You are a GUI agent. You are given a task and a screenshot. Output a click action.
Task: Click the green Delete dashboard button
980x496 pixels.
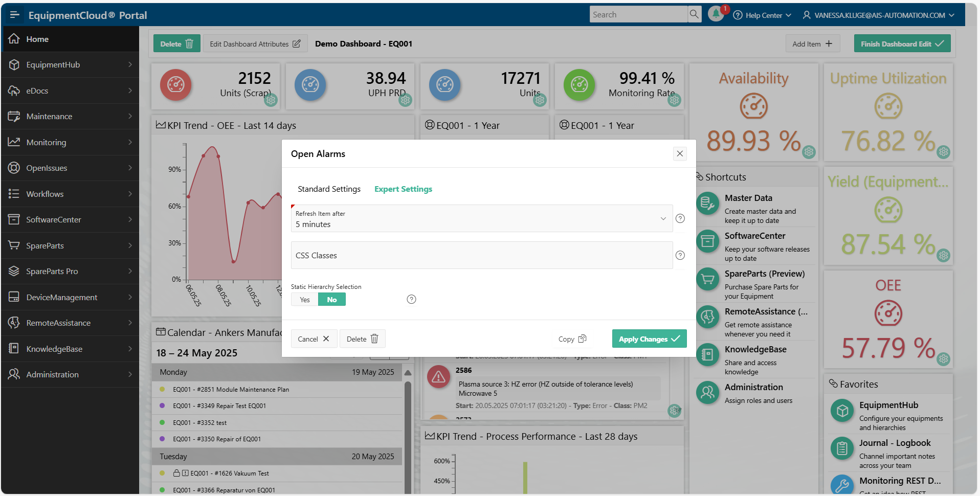(176, 43)
